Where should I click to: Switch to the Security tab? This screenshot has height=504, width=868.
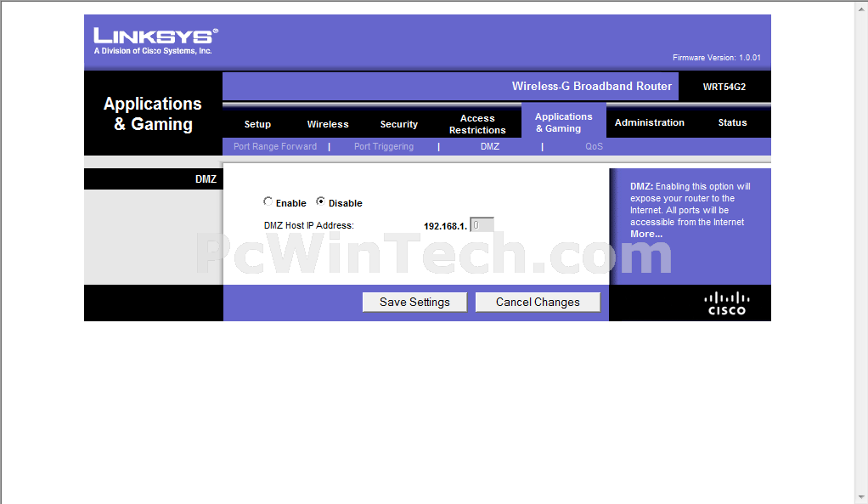coord(398,124)
